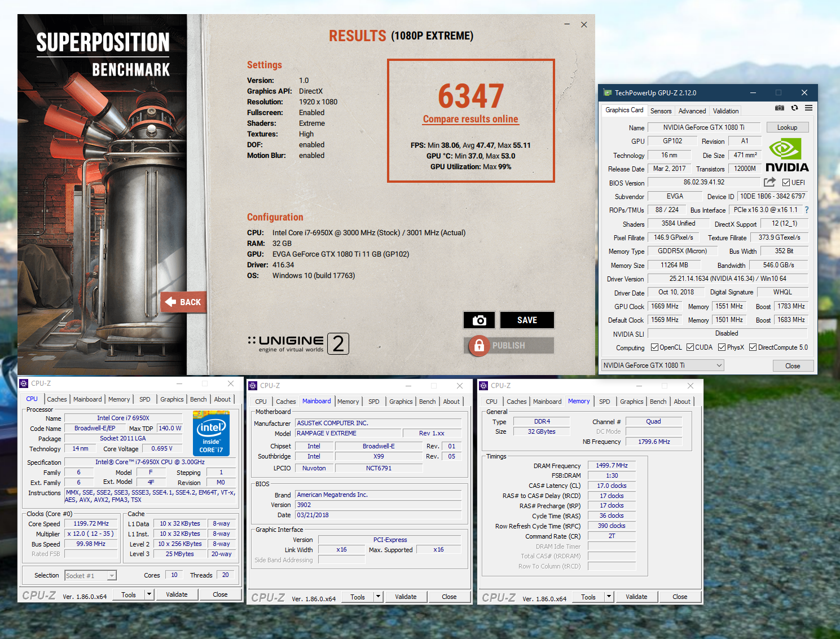Open the Bench tab in the CPU-Z CPU-tab window

coord(198,399)
